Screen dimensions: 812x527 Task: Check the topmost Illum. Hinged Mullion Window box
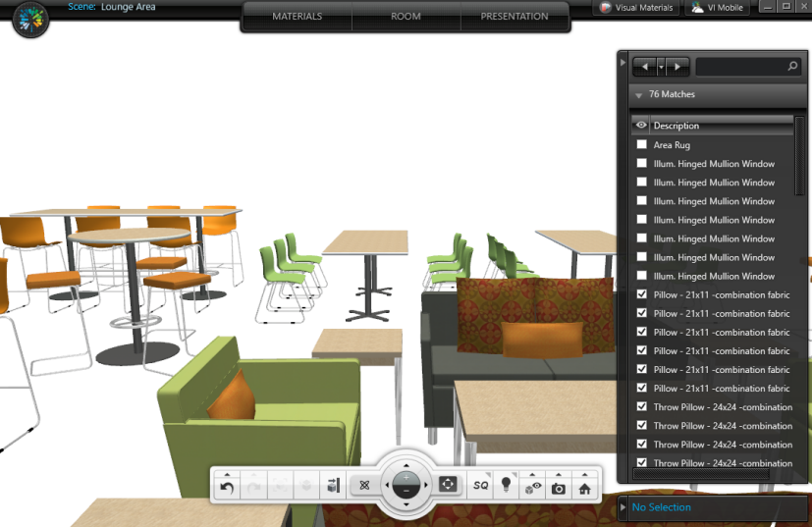pyautogui.click(x=641, y=163)
